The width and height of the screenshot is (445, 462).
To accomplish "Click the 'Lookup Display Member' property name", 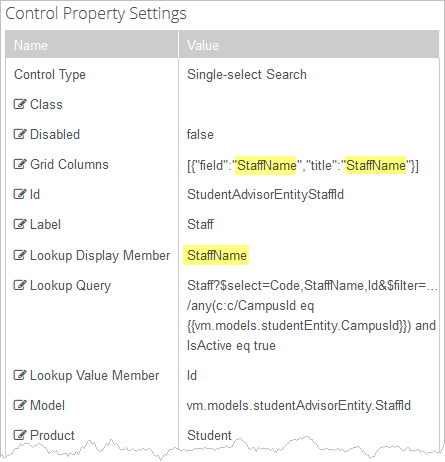I will coord(100,256).
